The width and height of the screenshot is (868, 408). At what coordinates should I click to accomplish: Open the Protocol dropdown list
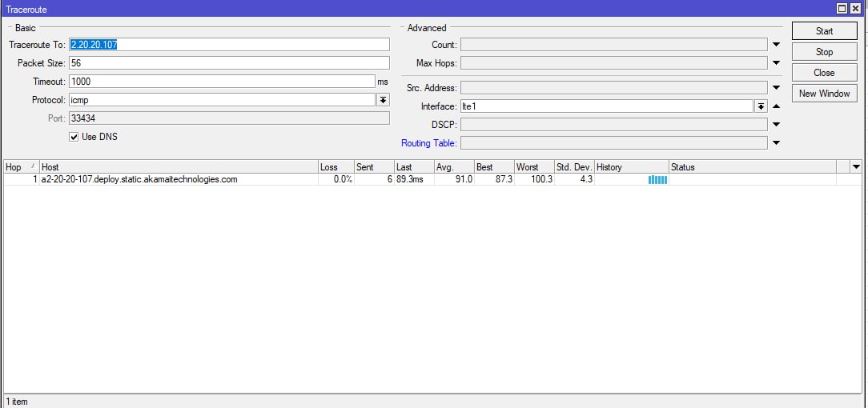383,100
